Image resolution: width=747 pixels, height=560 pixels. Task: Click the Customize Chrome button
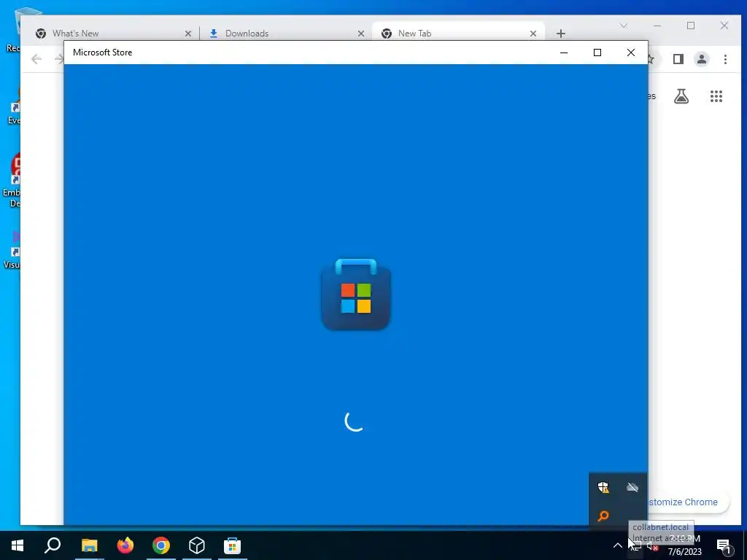[687, 502]
